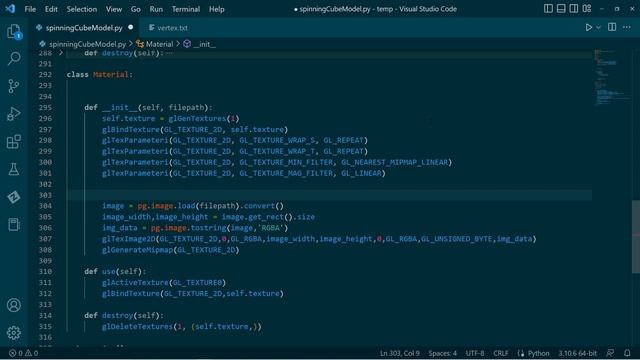Image resolution: width=640 pixels, height=360 pixels.
Task: Click the Visual Studio Code logo
Action: 10,9
